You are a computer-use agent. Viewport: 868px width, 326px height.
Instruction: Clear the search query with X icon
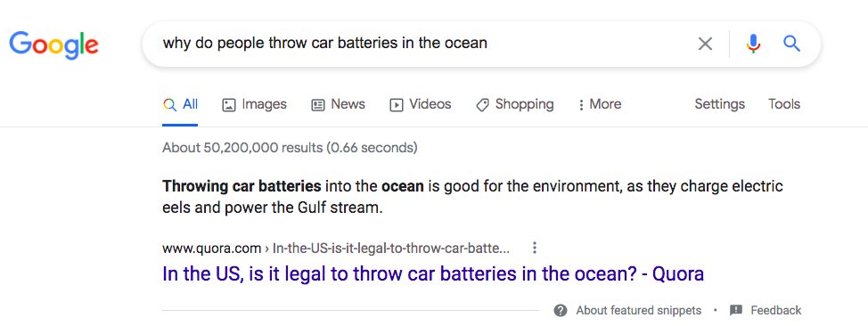705,44
